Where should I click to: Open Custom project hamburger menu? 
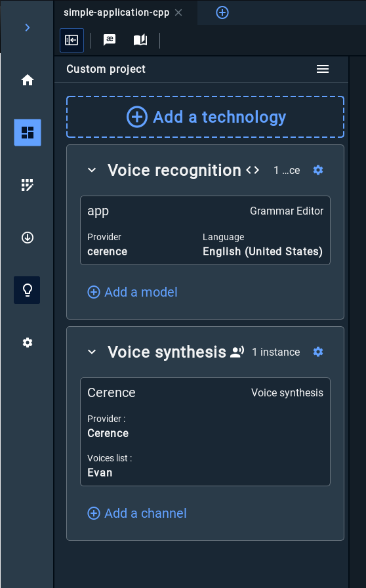click(x=323, y=69)
